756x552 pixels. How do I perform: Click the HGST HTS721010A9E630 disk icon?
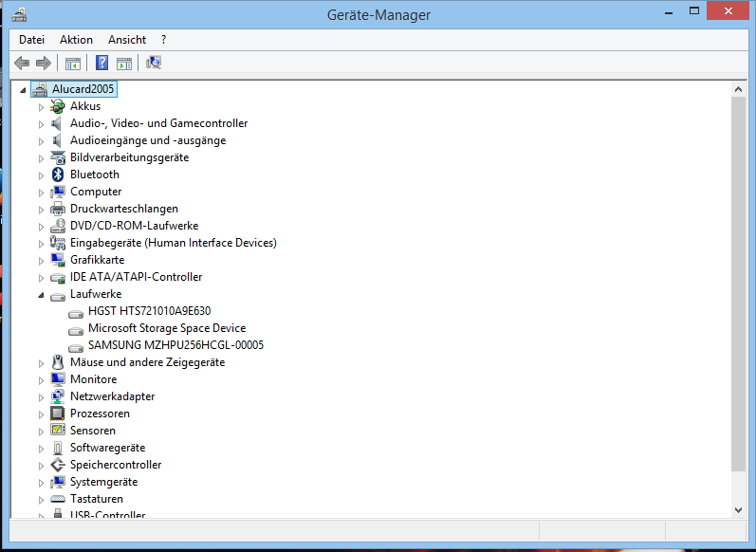pyautogui.click(x=76, y=314)
